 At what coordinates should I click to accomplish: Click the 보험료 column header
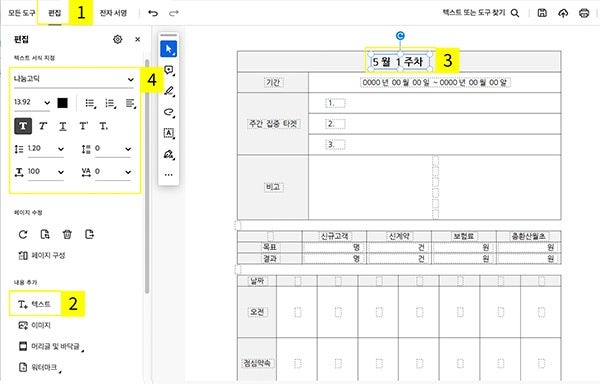[464, 236]
